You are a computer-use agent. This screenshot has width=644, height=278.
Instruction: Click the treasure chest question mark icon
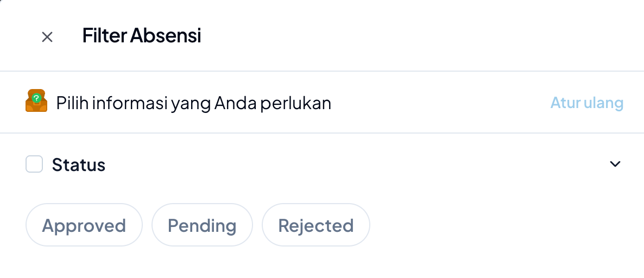[x=36, y=101]
